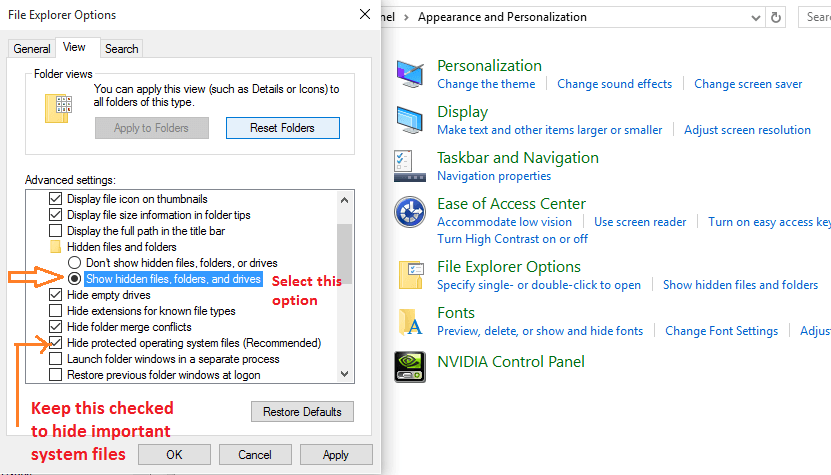Click the Hidden files and folders folder icon
This screenshot has width=831, height=475.
[55, 247]
